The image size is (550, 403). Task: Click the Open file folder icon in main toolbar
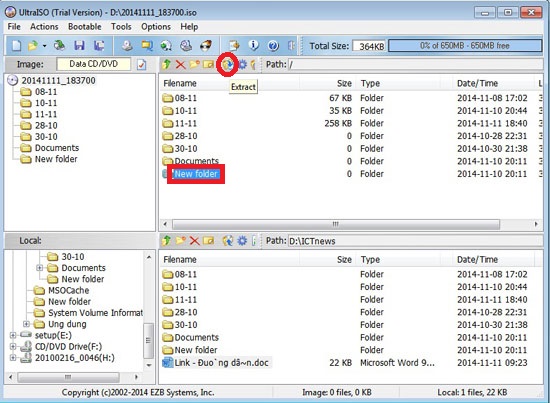(33, 46)
